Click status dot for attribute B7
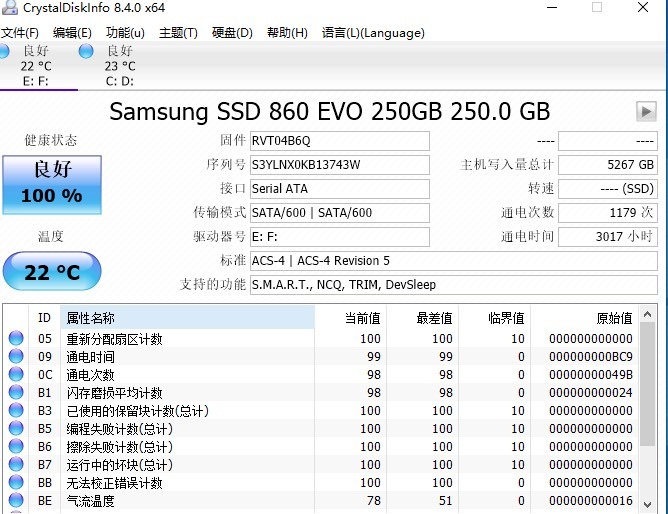This screenshot has height=514, width=668. tap(16, 464)
